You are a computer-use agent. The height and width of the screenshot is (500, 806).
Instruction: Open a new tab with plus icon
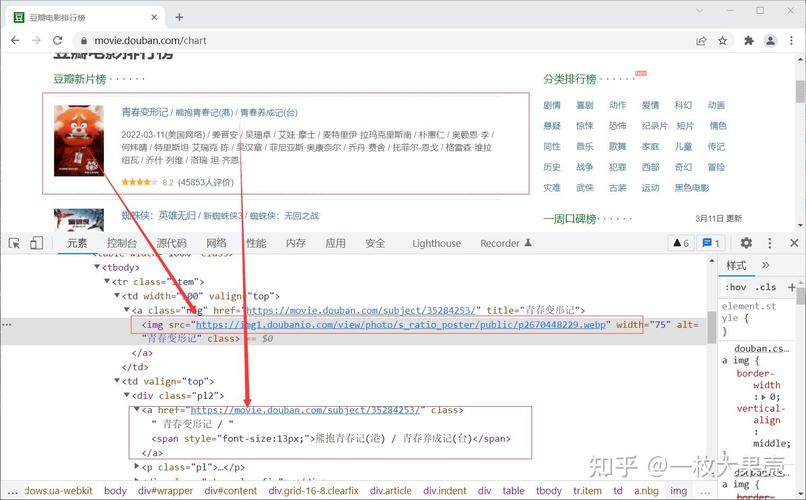click(179, 17)
